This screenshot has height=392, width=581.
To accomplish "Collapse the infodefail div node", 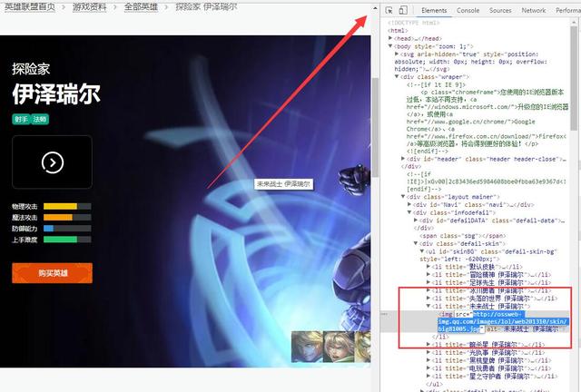I will (409, 212).
